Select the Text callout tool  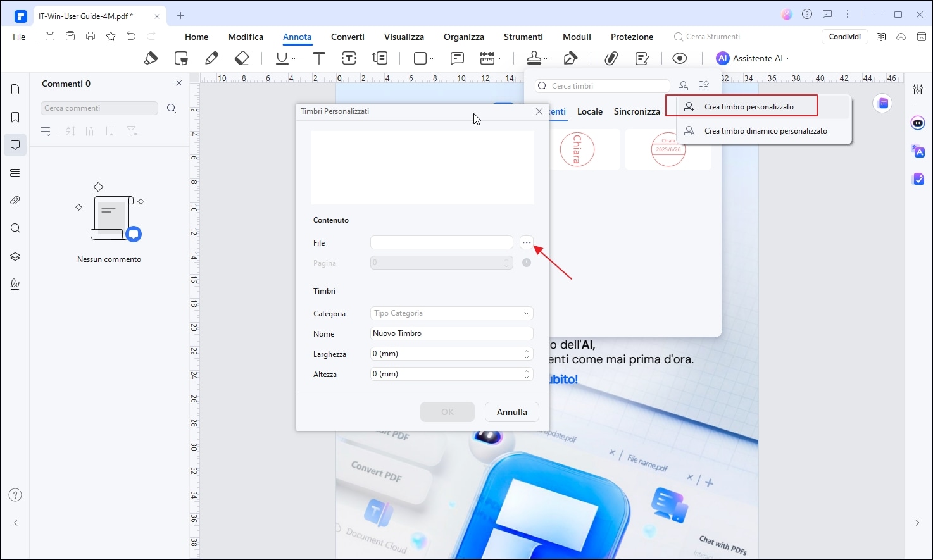pyautogui.click(x=380, y=58)
